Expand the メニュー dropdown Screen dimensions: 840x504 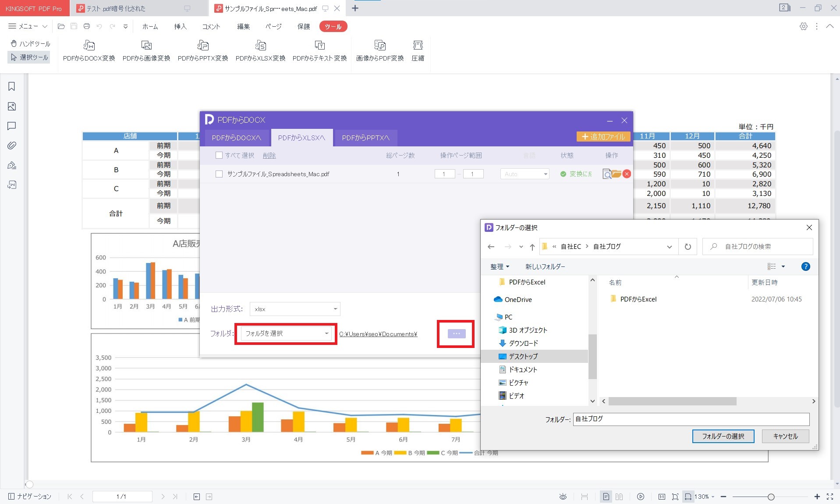[28, 26]
